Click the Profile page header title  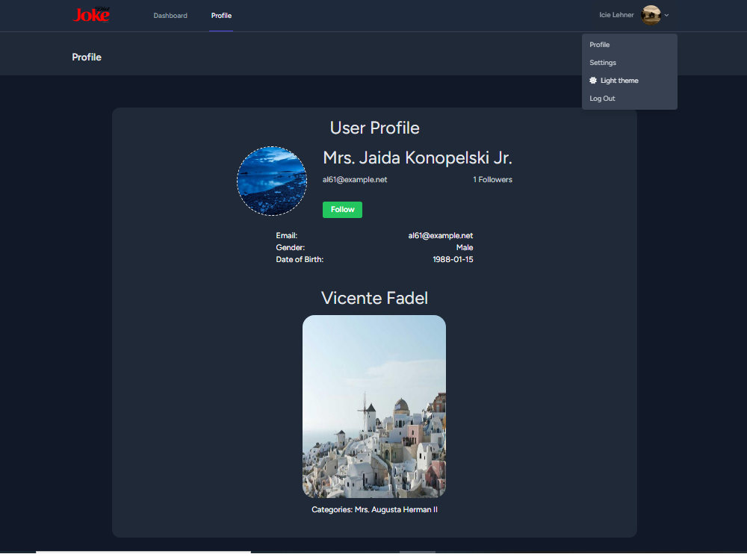[x=87, y=57]
